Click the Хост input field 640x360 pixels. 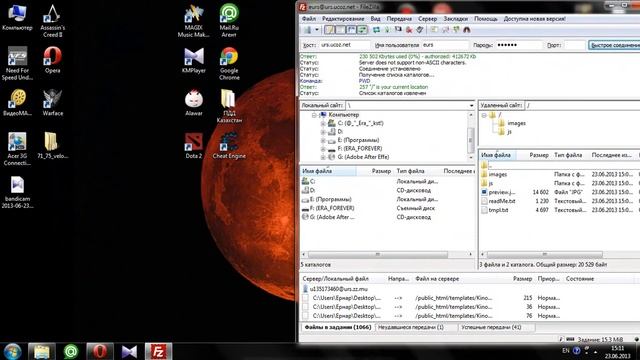click(344, 45)
